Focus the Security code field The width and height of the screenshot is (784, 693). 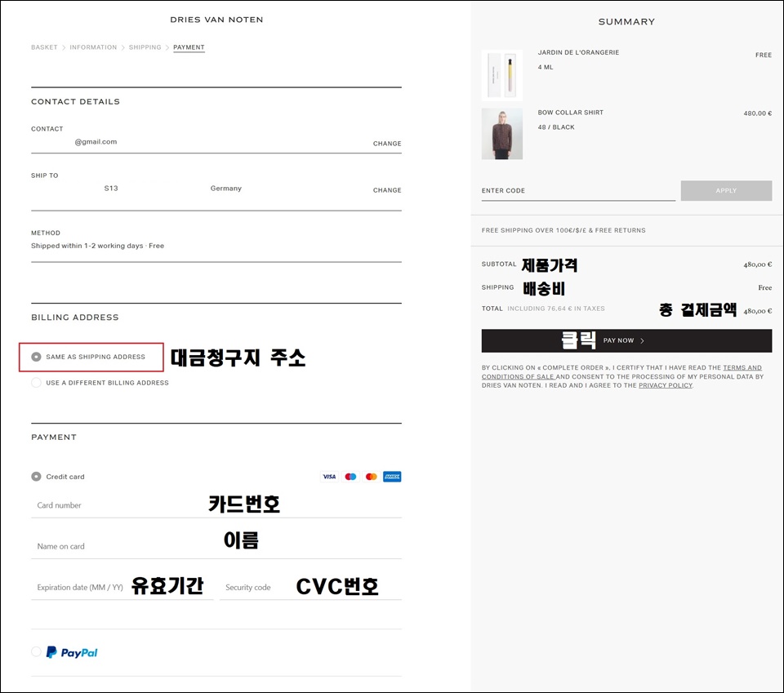pos(310,587)
